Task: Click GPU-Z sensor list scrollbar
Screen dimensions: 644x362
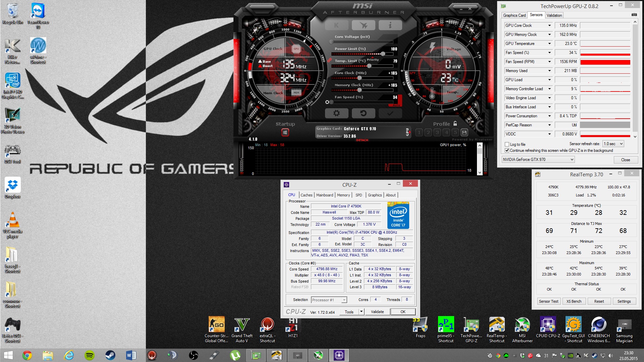Action: coord(635,79)
